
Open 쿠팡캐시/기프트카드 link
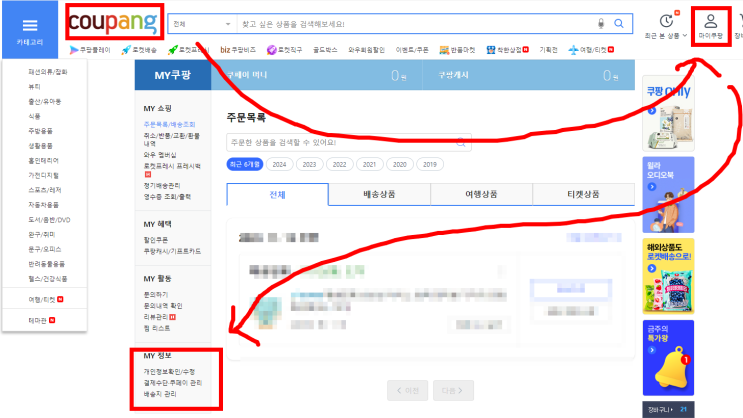click(x=172, y=251)
